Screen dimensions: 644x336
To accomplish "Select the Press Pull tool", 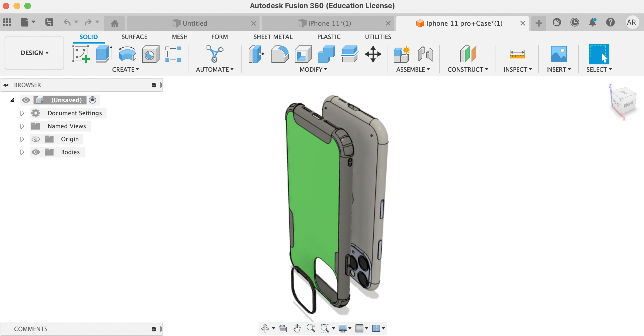I will (x=256, y=54).
